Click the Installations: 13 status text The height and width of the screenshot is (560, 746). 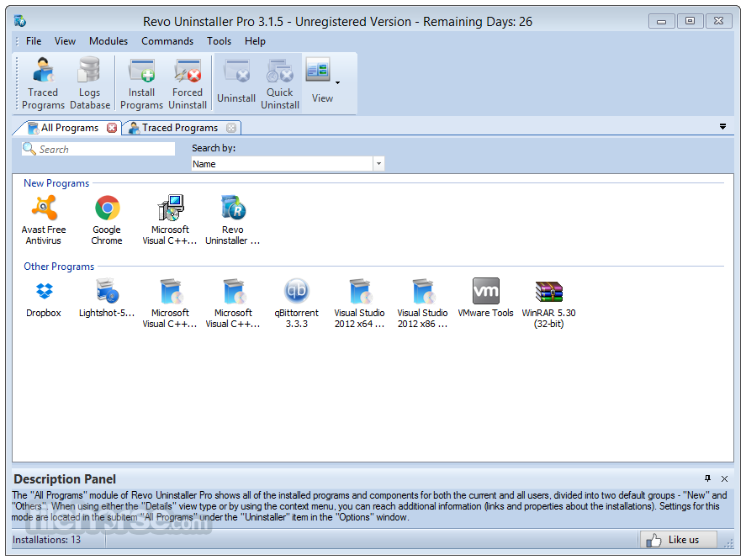46,540
